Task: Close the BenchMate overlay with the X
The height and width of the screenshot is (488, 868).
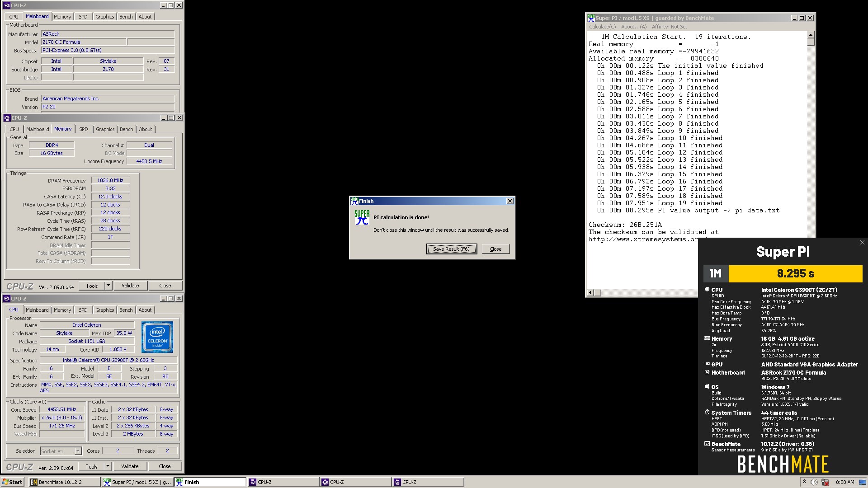Action: point(862,243)
